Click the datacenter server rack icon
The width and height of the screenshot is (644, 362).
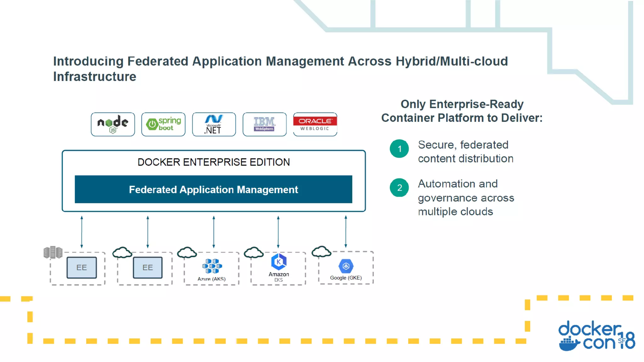(x=53, y=252)
